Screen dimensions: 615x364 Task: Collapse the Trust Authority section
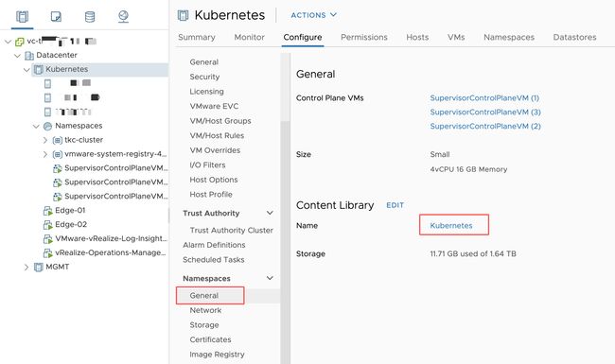270,213
